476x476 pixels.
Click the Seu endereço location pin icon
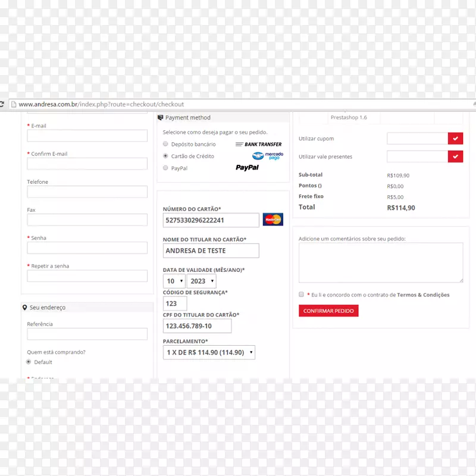(x=24, y=308)
